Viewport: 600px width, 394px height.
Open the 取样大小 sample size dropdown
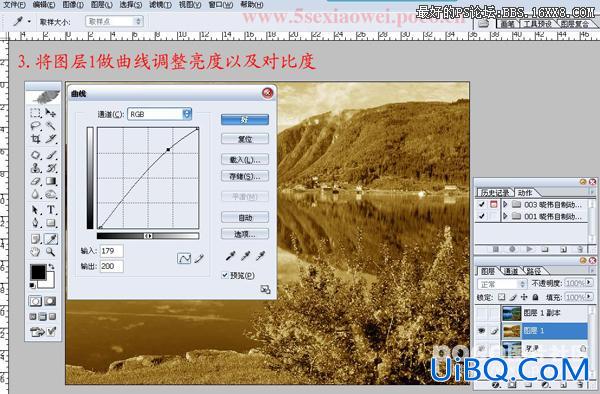click(114, 21)
